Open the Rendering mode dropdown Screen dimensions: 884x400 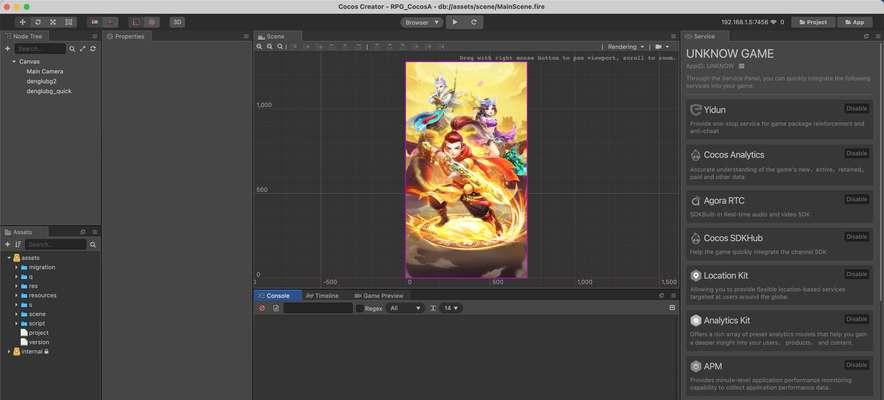626,47
